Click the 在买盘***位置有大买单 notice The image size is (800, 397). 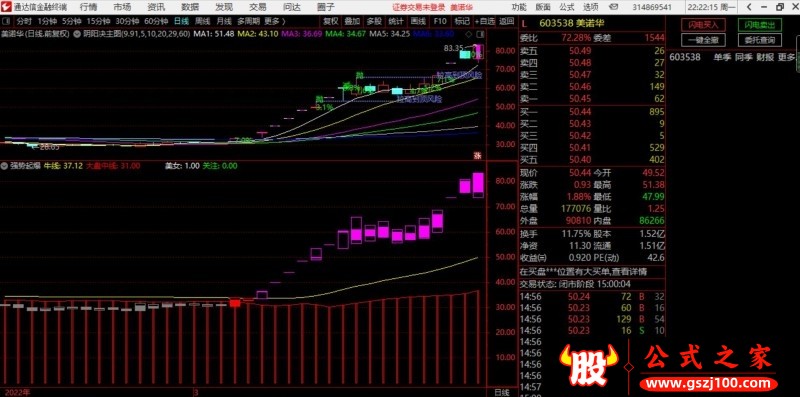[x=583, y=271]
